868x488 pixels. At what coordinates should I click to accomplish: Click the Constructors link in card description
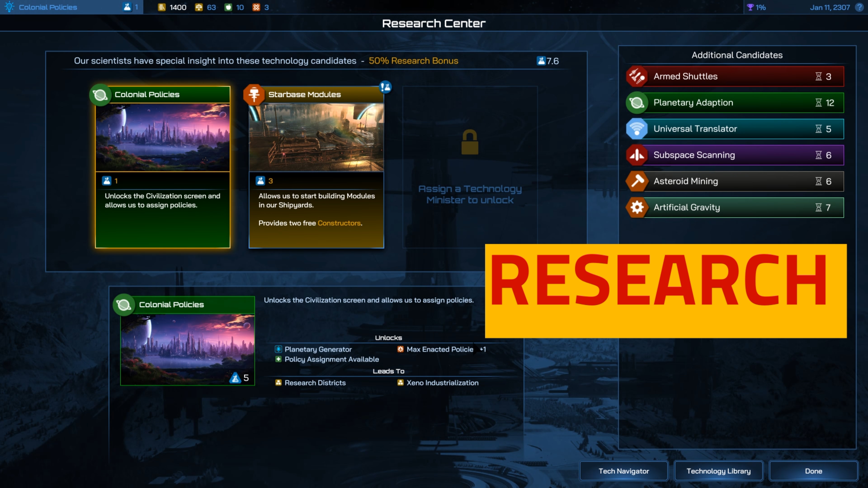[x=339, y=223]
